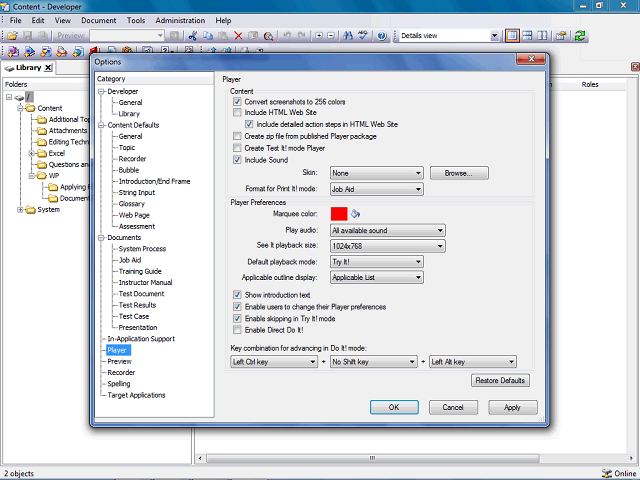
Task: Click the paint bucket marquee color picker
Action: [356, 214]
